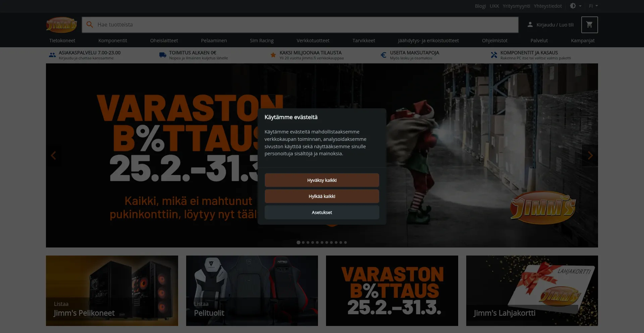This screenshot has width=644, height=333.
Task: Open Verkkotuotteet menu
Action: (313, 41)
